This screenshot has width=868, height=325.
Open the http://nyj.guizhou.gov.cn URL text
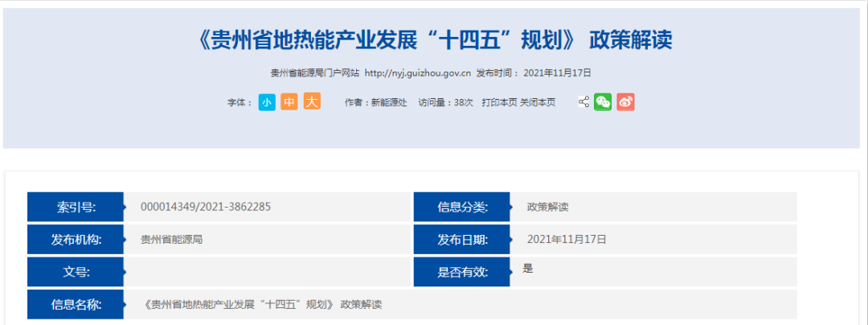click(x=419, y=73)
